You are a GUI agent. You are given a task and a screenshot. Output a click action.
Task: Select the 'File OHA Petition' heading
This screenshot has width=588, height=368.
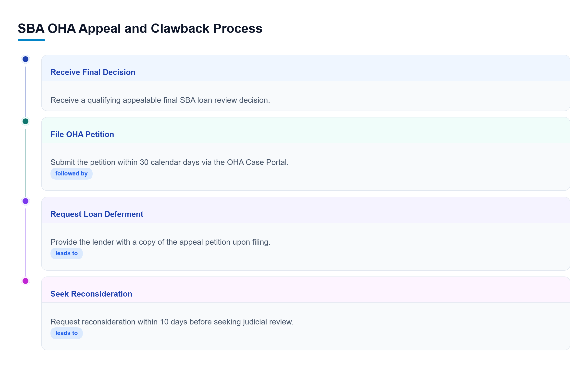pos(82,134)
